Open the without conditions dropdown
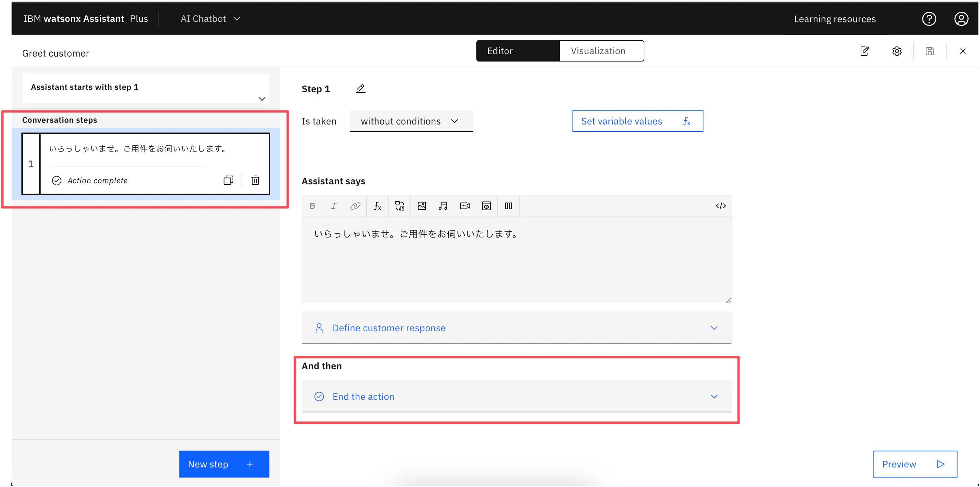The height and width of the screenshot is (487, 980). pyautogui.click(x=411, y=121)
